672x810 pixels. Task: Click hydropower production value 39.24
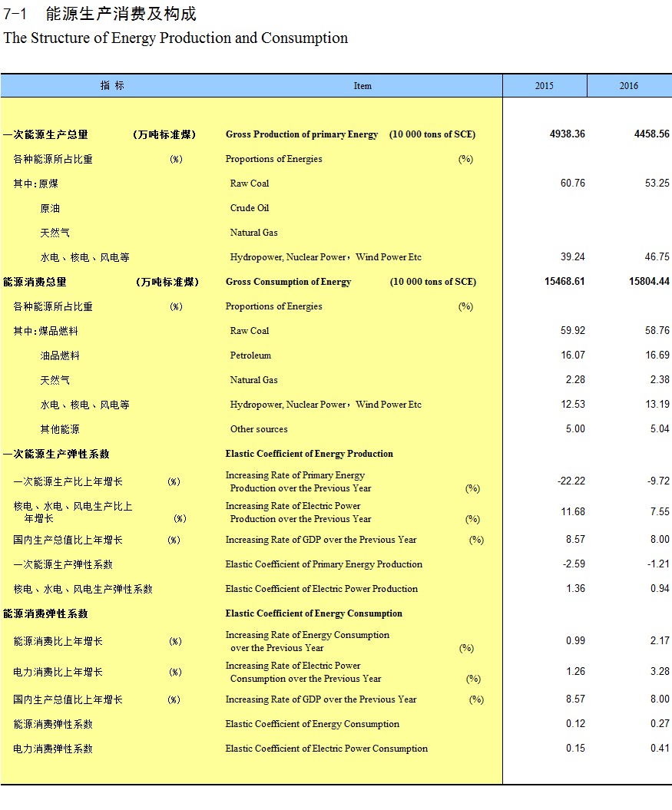[573, 256]
